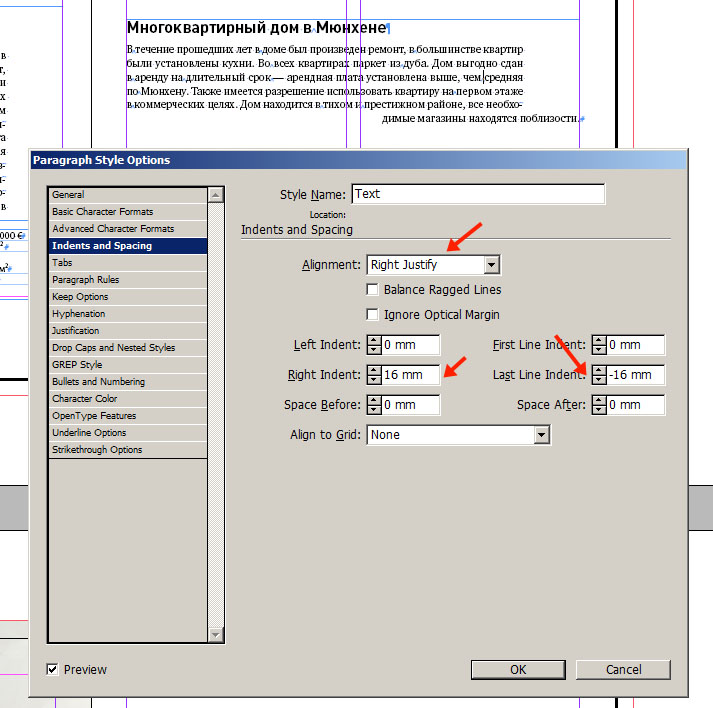Click the Paragraph Style Options title bar

click(x=358, y=160)
